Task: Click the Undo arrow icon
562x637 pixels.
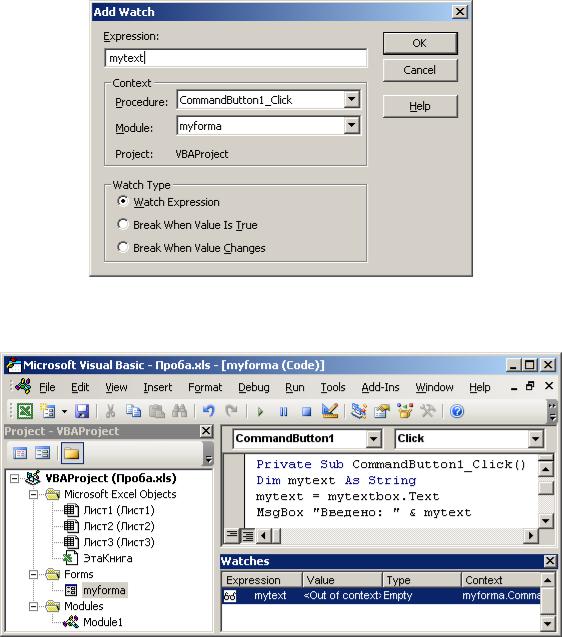Action: [208, 411]
